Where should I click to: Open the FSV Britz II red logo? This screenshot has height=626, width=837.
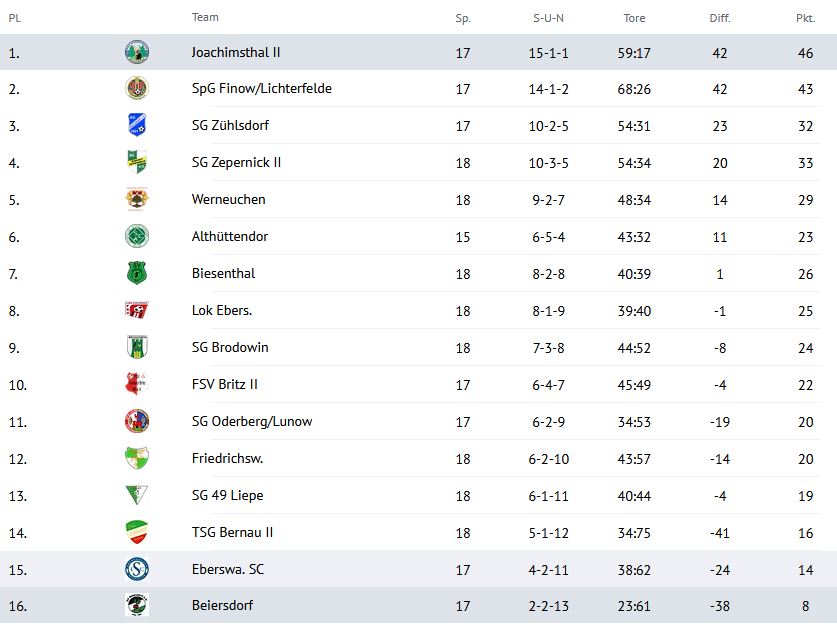point(137,384)
